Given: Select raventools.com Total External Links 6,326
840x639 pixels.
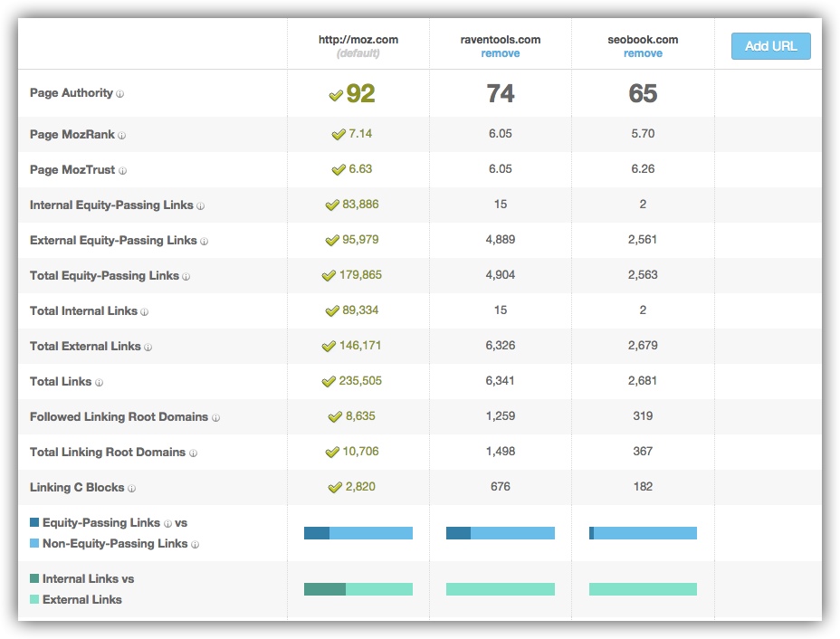Looking at the screenshot, I should pos(501,346).
